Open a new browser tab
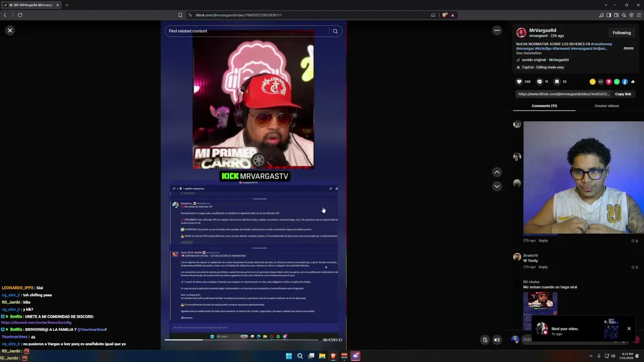The width and height of the screenshot is (644, 362). pos(66,5)
